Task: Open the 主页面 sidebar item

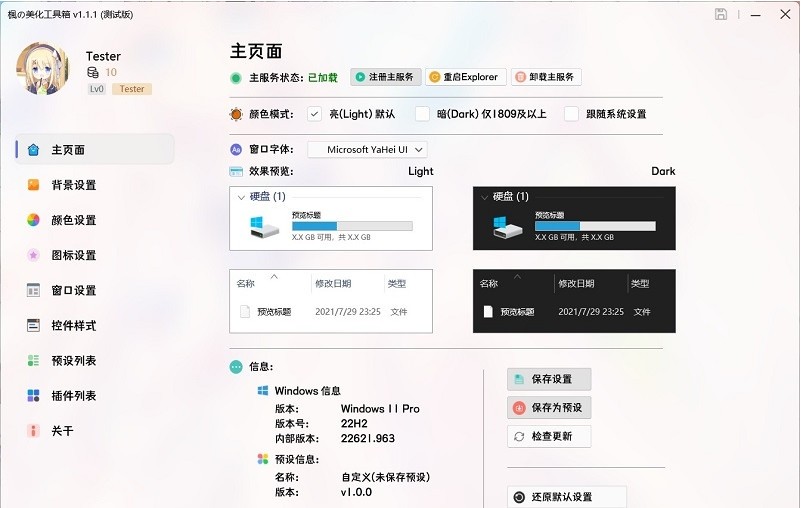Action: (95, 149)
